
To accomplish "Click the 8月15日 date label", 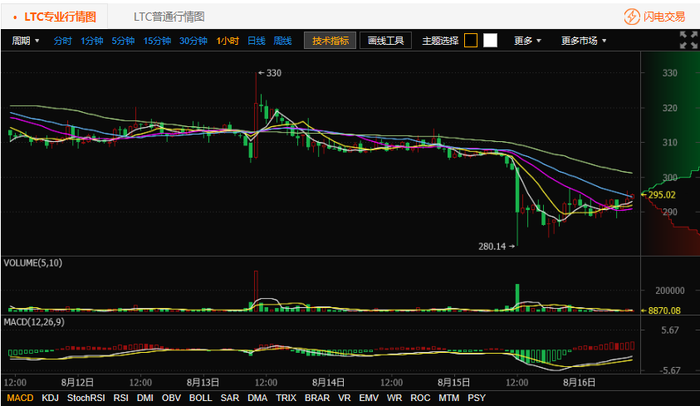I will (x=454, y=382).
